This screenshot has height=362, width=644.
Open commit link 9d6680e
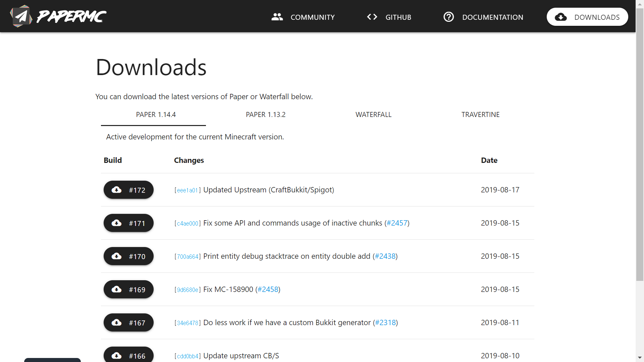click(187, 290)
